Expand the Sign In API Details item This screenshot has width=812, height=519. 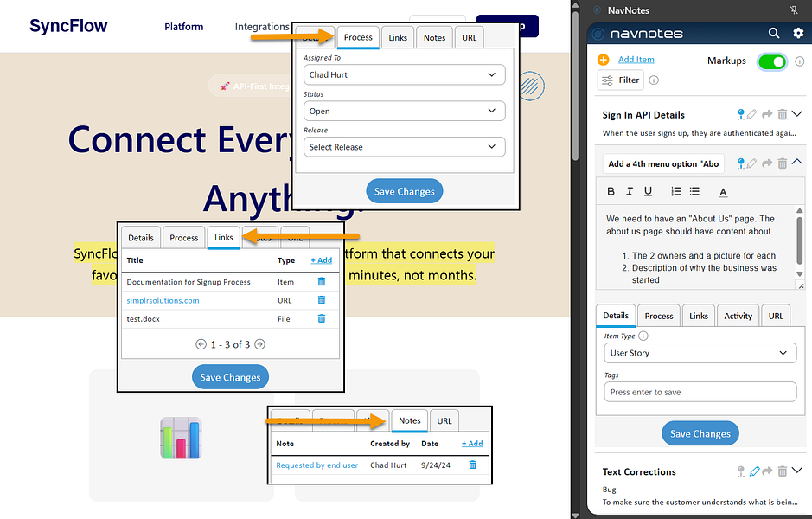click(x=797, y=113)
